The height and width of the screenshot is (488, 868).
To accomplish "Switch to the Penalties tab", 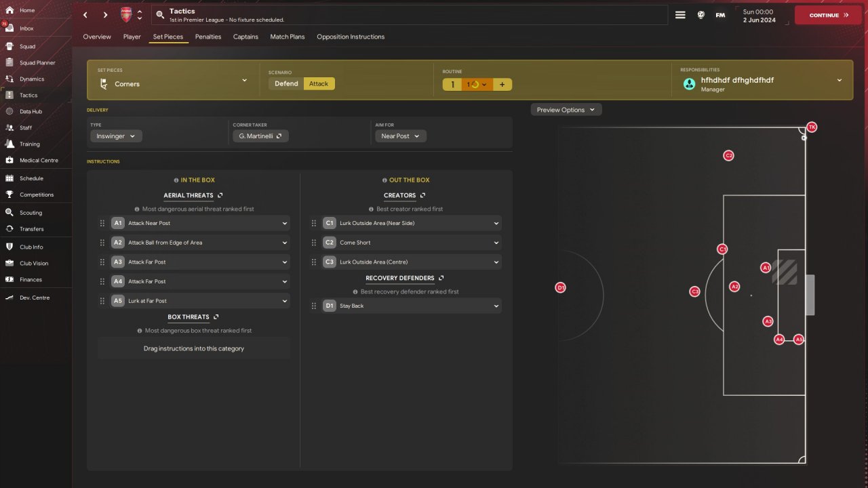I will pos(208,37).
